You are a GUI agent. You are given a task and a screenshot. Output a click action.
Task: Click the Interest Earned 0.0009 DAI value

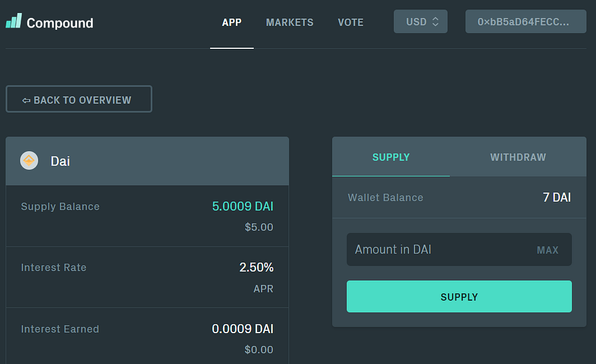point(242,329)
